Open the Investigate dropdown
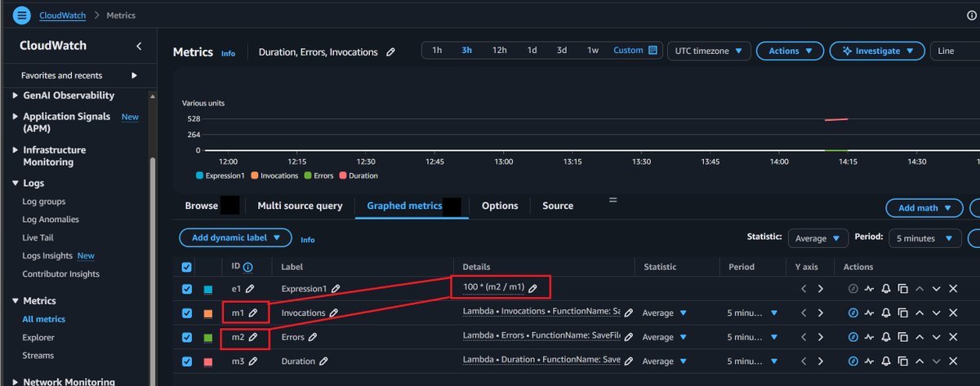 [876, 51]
